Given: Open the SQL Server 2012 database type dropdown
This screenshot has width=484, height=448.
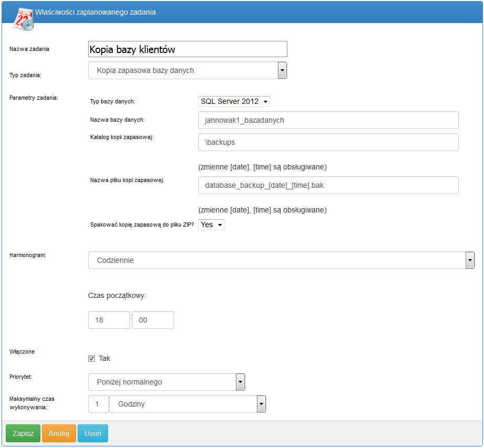Looking at the screenshot, I should click(x=234, y=101).
